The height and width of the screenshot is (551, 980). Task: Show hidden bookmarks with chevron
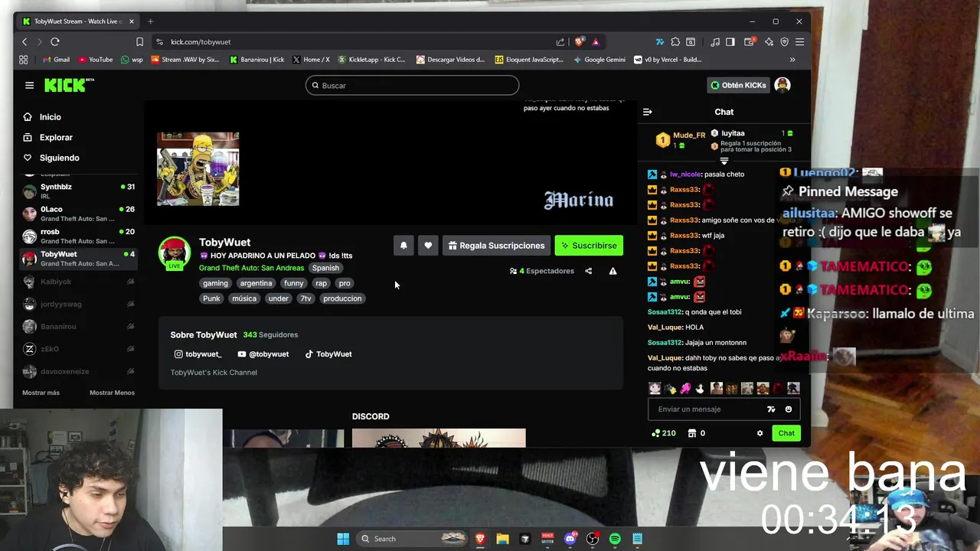[792, 60]
